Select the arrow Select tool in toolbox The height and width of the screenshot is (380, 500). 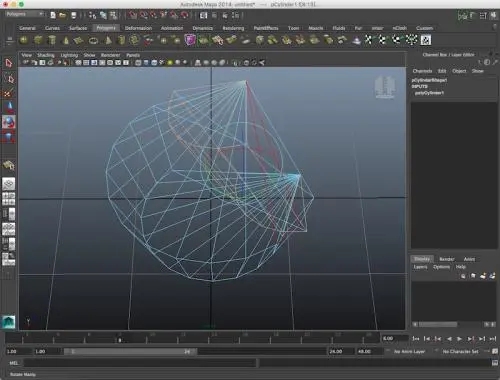[x=9, y=63]
